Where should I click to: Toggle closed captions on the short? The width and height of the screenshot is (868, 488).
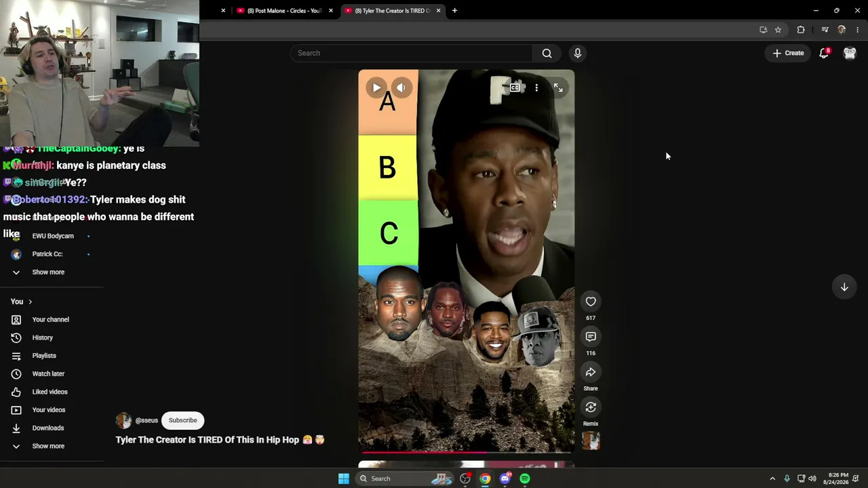click(x=515, y=87)
